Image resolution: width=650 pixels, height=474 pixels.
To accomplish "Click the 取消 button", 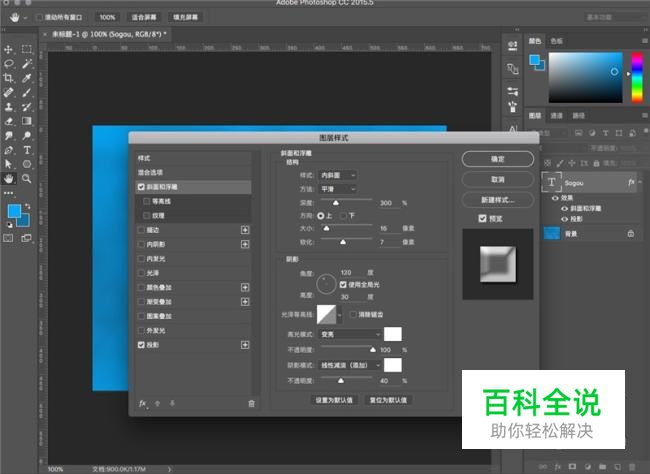I will point(497,179).
